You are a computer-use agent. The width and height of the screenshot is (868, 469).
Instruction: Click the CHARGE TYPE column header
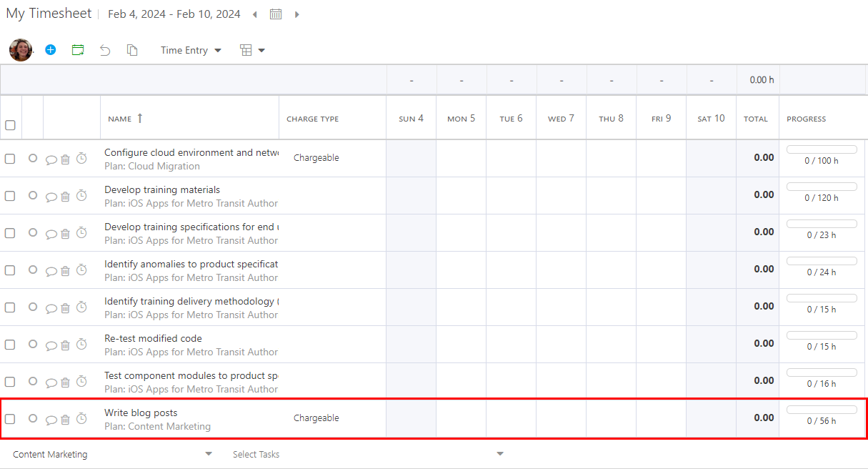coord(313,119)
